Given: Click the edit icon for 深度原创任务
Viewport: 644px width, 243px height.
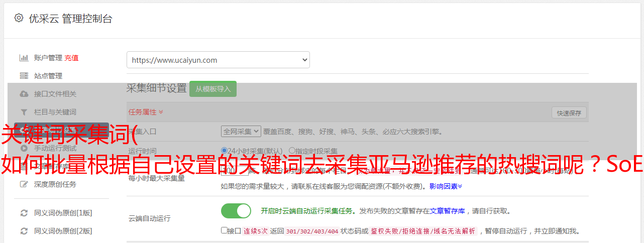Looking at the screenshot, I should 24,184.
